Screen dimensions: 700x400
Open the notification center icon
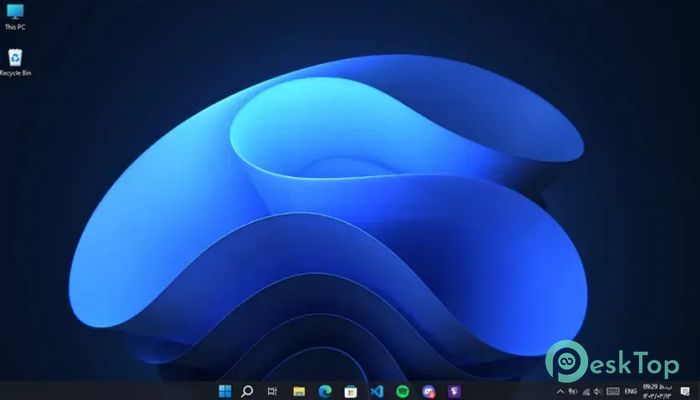[x=685, y=392]
